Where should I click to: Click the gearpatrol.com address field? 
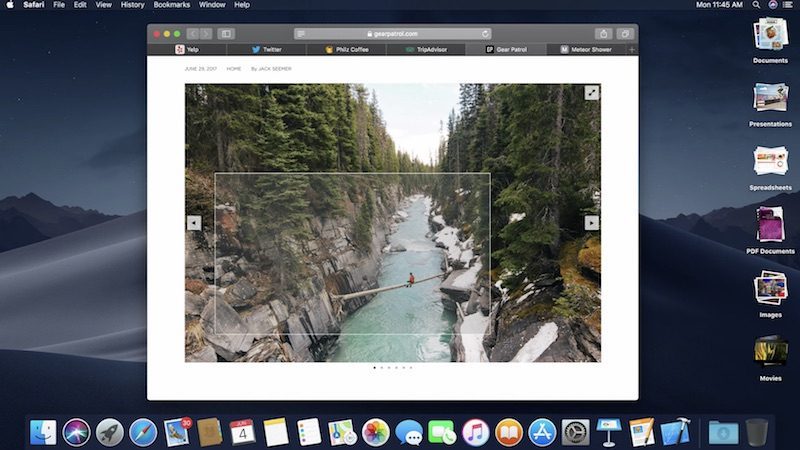(393, 33)
